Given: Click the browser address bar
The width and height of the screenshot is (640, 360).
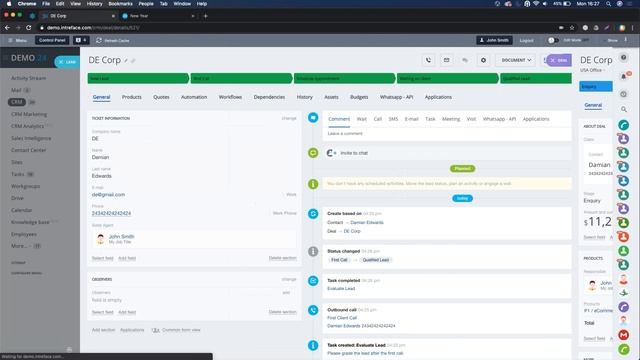Looking at the screenshot, I should pyautogui.click(x=298, y=28).
